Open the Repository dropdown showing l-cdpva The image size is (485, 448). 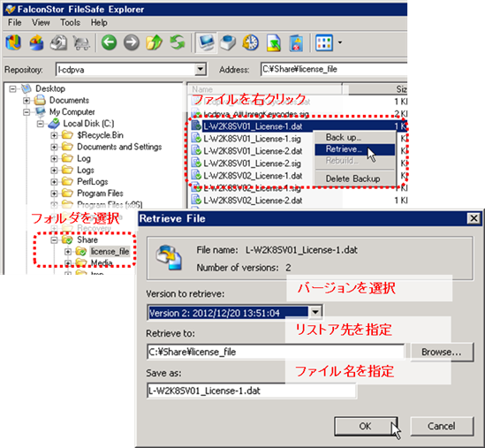click(x=201, y=69)
